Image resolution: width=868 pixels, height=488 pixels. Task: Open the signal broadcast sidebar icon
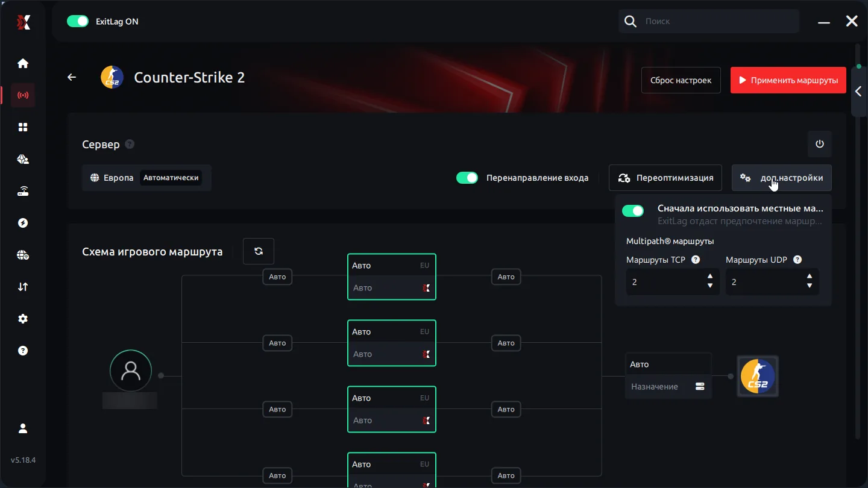(23, 95)
